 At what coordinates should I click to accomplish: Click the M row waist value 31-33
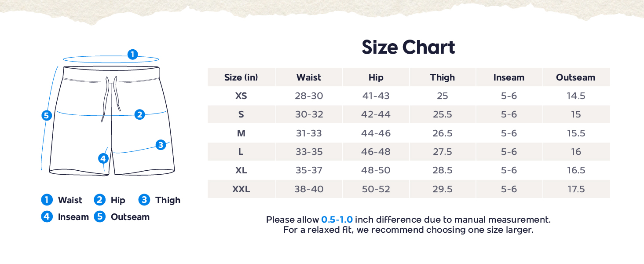(x=309, y=133)
